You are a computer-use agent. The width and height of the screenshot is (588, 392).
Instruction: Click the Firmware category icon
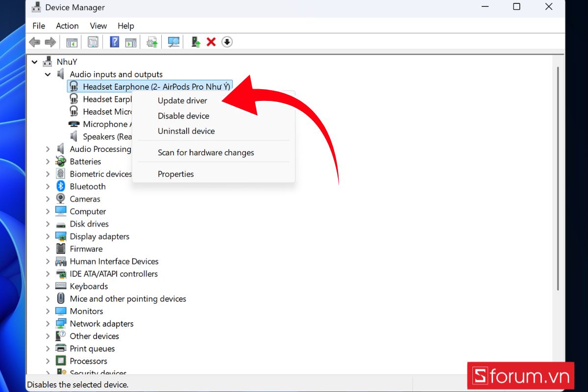(61, 249)
